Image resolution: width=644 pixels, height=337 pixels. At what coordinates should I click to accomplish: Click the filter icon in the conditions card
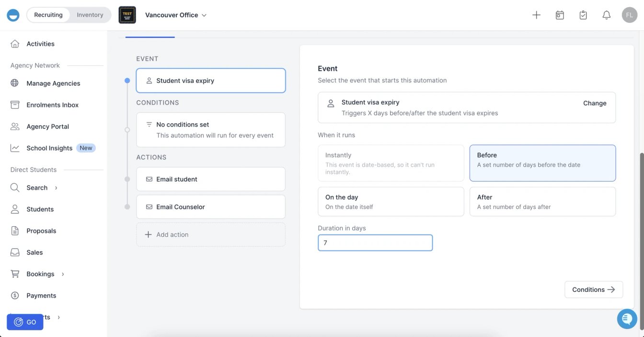149,125
